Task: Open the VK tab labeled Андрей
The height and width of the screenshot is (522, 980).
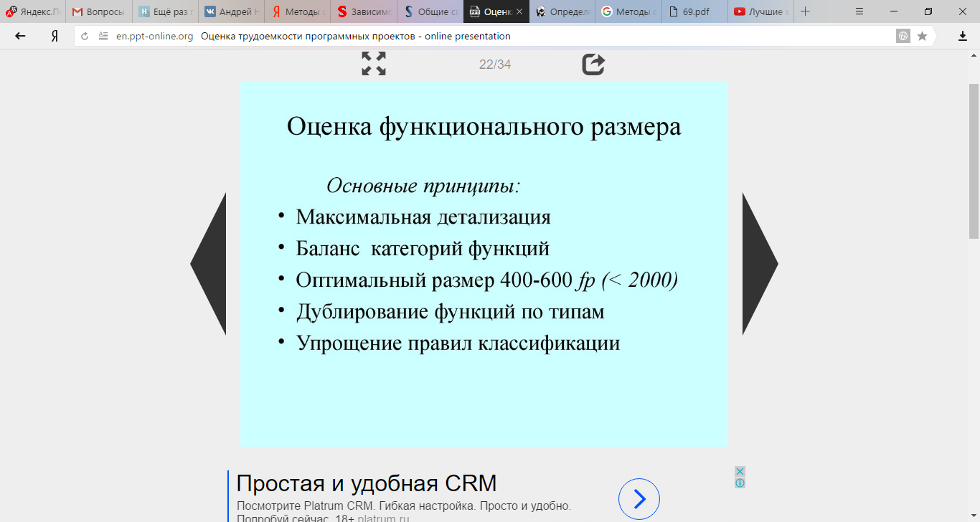Action: (x=231, y=11)
